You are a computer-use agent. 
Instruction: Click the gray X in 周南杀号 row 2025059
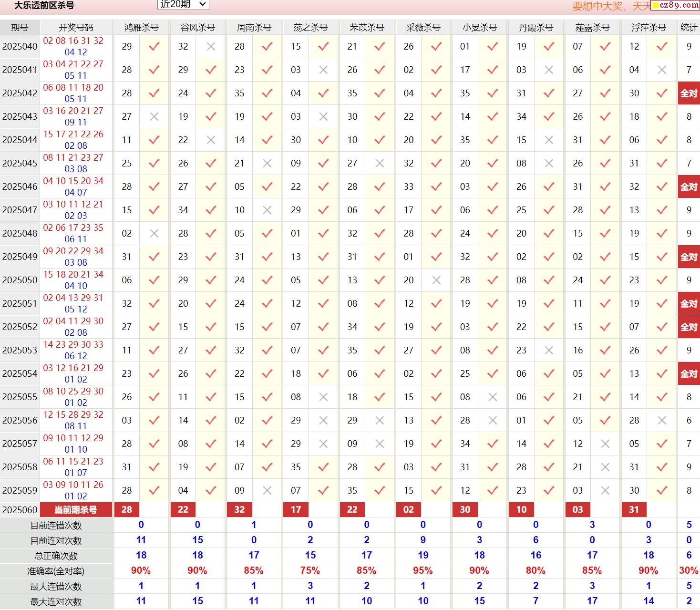click(267, 491)
